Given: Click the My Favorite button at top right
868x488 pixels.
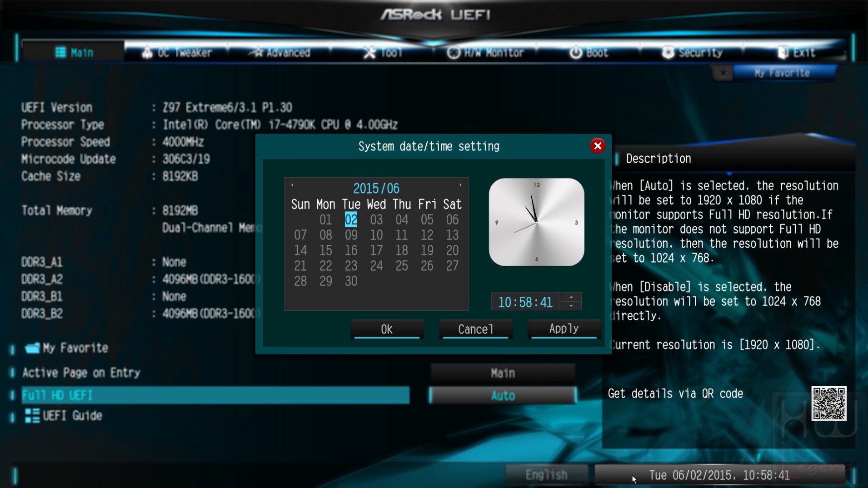Looking at the screenshot, I should pyautogui.click(x=783, y=73).
